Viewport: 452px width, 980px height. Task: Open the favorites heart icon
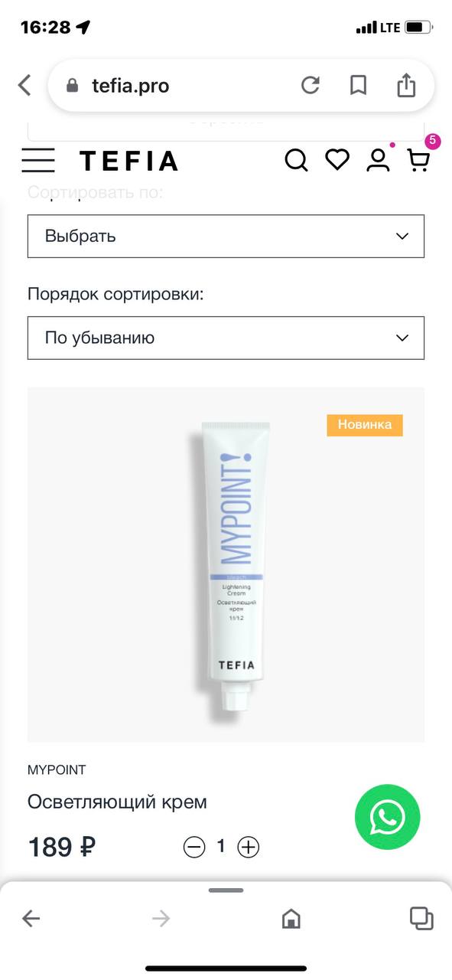337,159
